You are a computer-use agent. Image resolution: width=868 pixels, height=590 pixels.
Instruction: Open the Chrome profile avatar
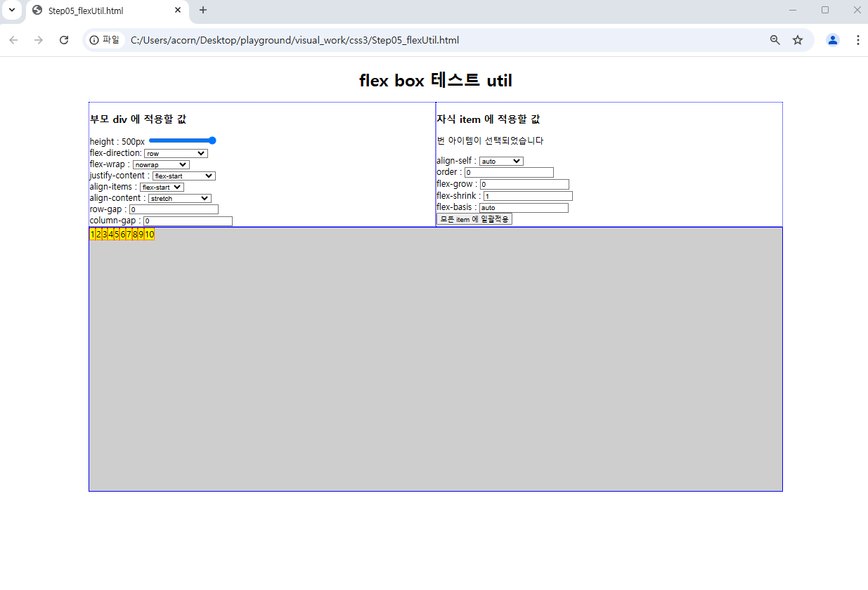coord(833,40)
